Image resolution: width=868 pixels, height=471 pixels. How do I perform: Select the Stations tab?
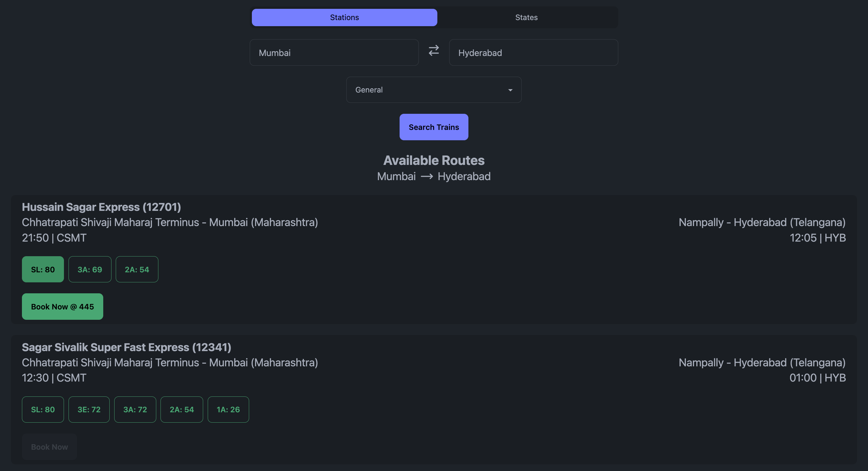pos(344,18)
